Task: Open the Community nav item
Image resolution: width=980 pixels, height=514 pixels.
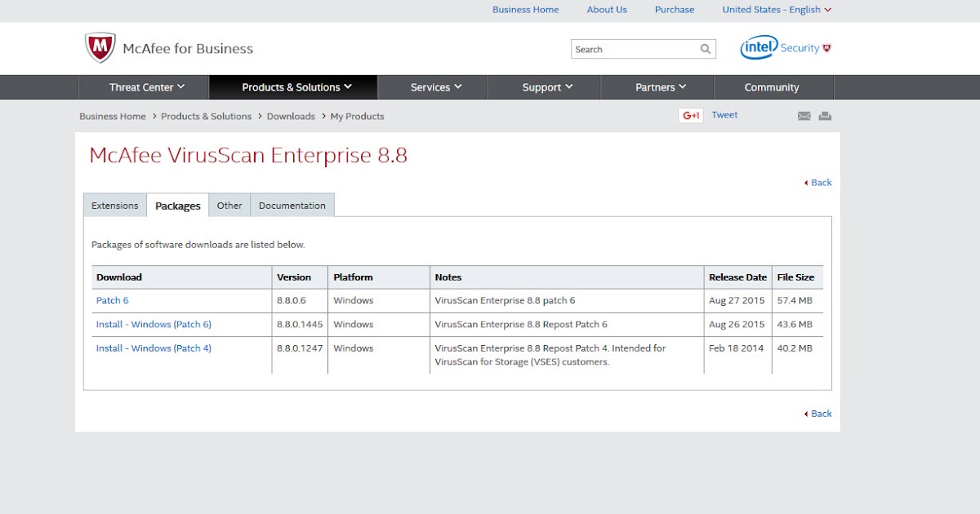Action: (772, 87)
